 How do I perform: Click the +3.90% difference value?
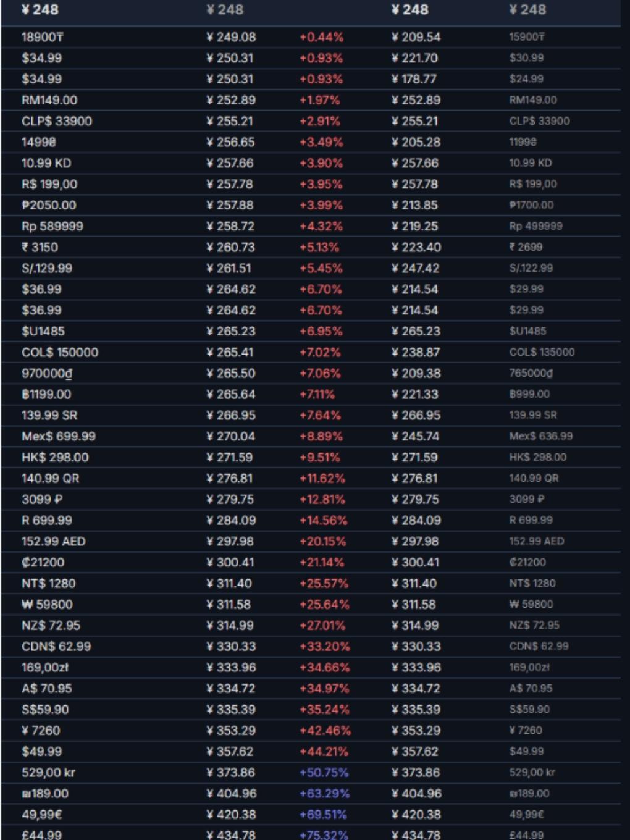(321, 163)
